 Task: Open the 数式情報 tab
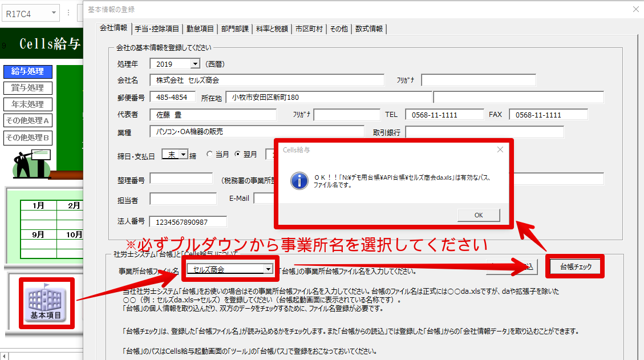tap(369, 29)
